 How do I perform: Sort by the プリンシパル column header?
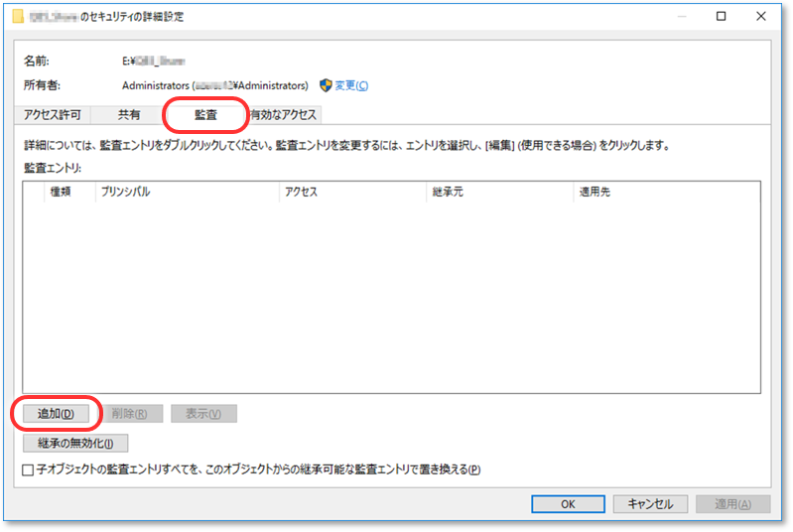[x=188, y=192]
